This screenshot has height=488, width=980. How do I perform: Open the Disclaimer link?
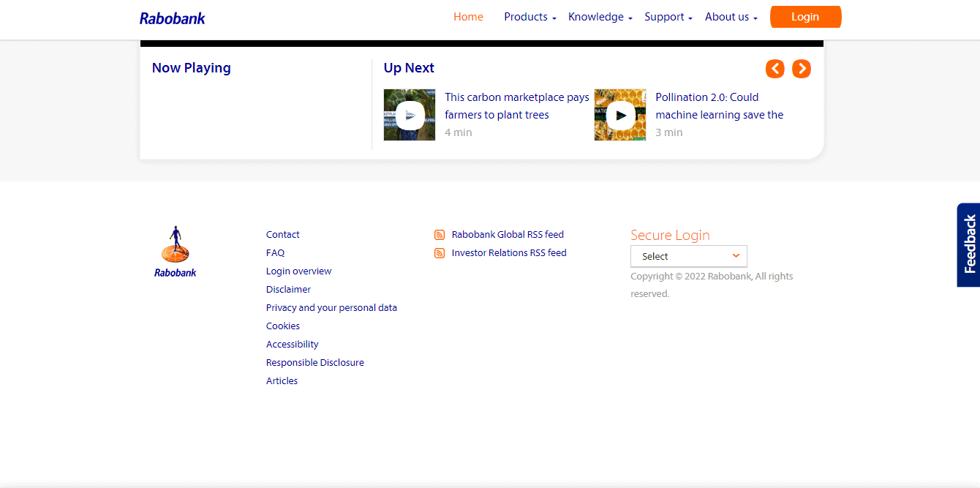click(289, 290)
